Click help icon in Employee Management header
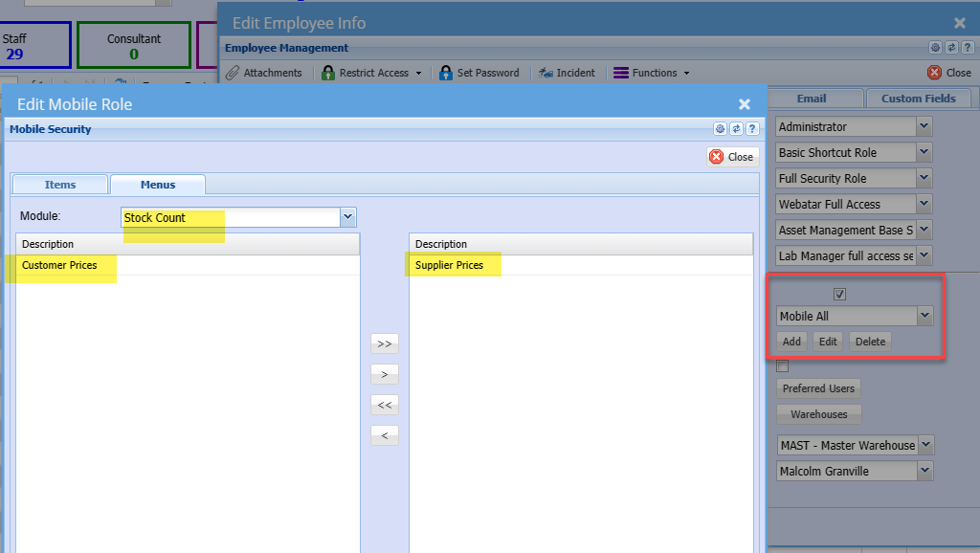Screen dimensions: 980x553 click(x=968, y=48)
